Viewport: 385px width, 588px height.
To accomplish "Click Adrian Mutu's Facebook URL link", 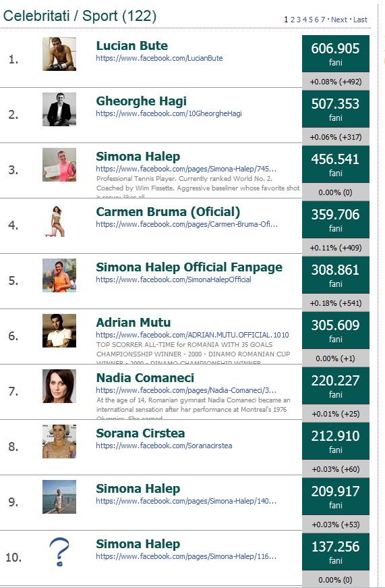I will point(193,335).
